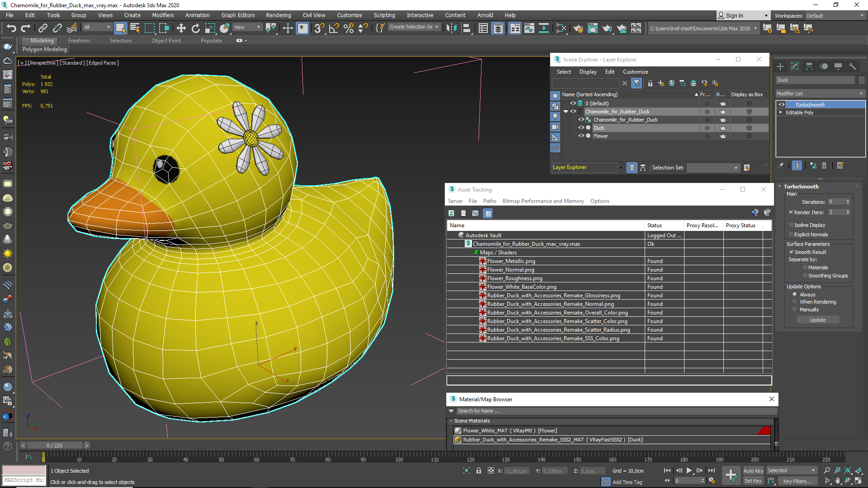This screenshot has width=868, height=488.
Task: Toggle the Angle Snap tool
Action: click(334, 28)
